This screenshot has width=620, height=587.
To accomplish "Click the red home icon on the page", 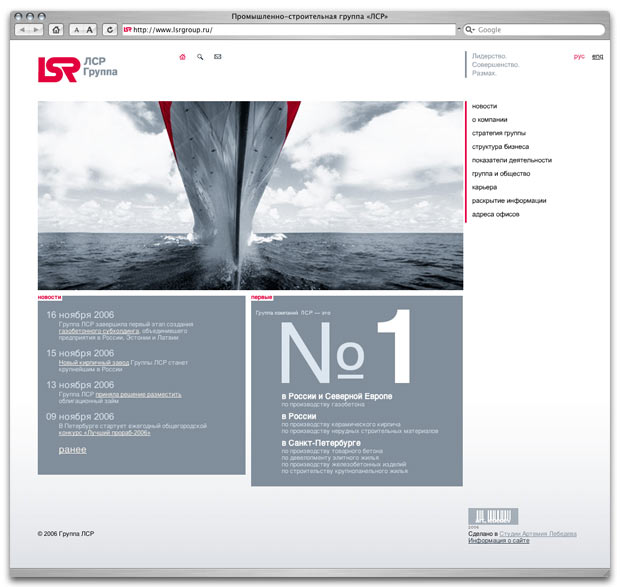I will click(x=182, y=57).
